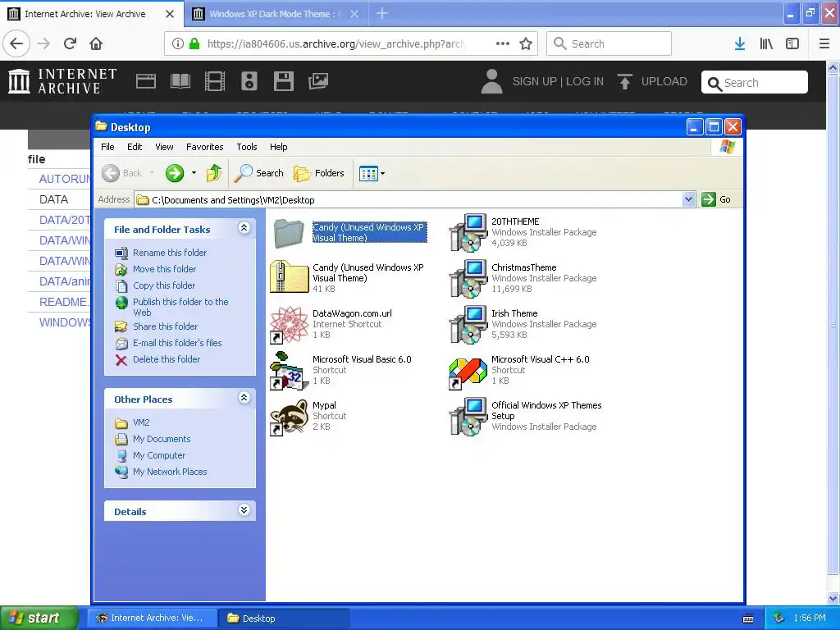Image resolution: width=840 pixels, height=630 pixels.
Task: Open Address bar dropdown arrow
Action: point(688,199)
